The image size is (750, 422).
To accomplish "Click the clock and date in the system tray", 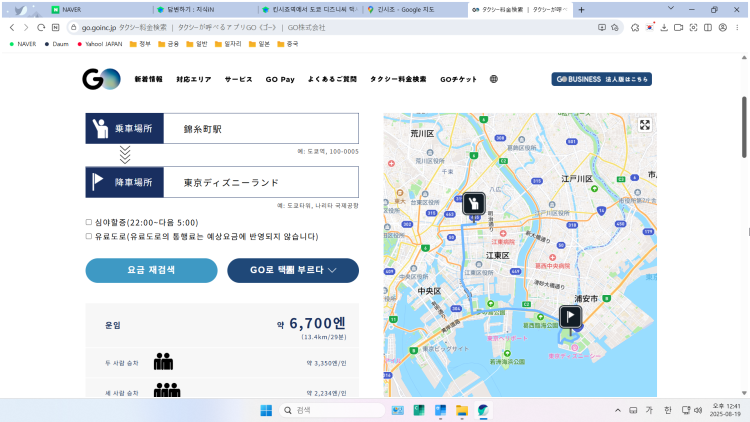I will [725, 410].
